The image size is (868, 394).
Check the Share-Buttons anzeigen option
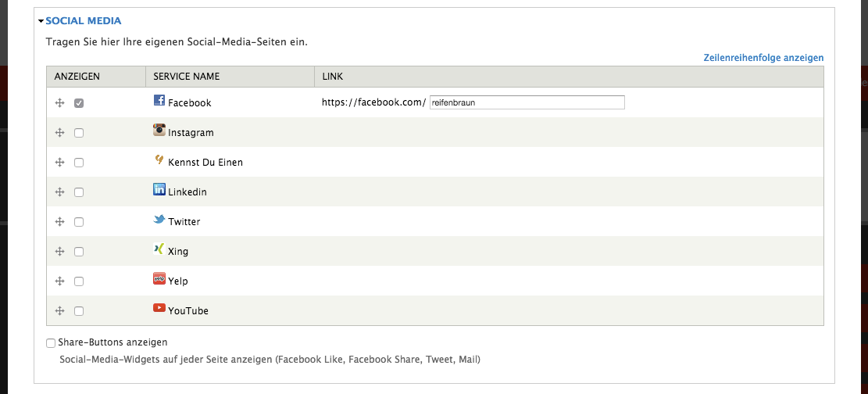point(51,342)
